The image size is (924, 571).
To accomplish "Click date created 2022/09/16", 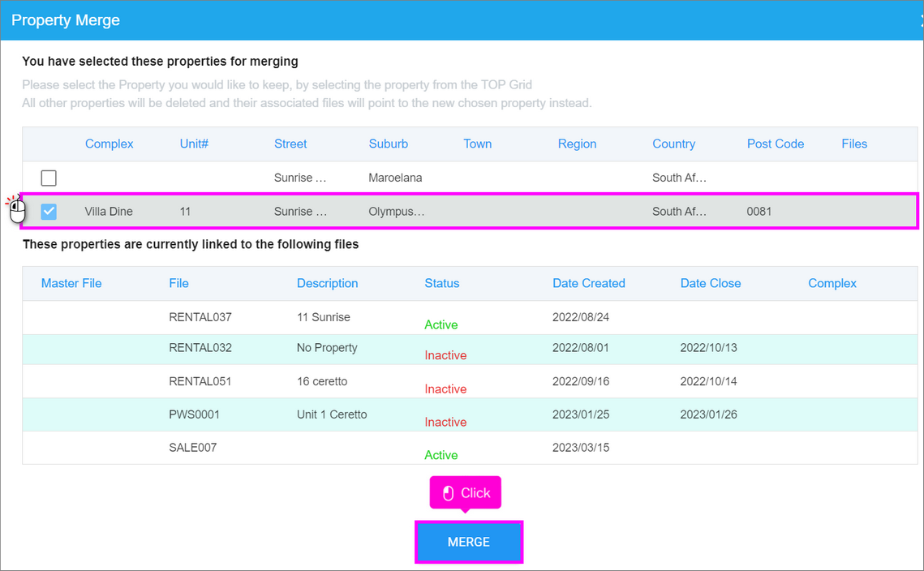I will [x=581, y=381].
